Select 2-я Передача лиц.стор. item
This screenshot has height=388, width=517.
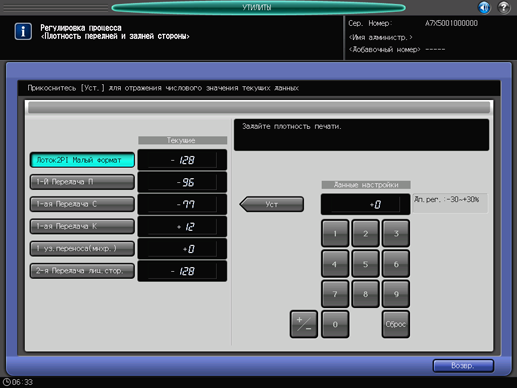[82, 271]
